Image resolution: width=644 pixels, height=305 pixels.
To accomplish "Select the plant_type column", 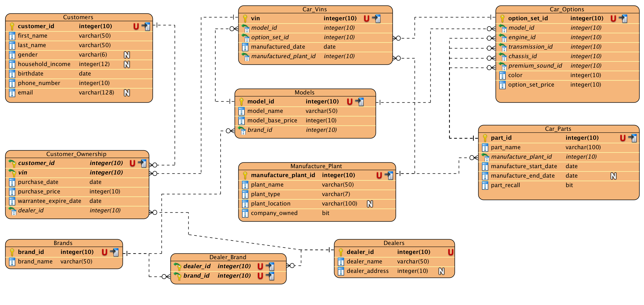I will click(x=317, y=194).
